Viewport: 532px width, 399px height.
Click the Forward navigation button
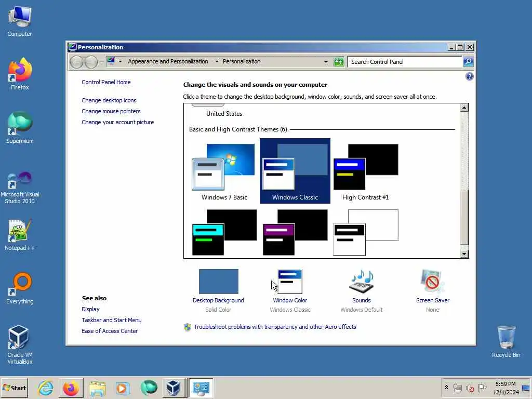point(91,62)
